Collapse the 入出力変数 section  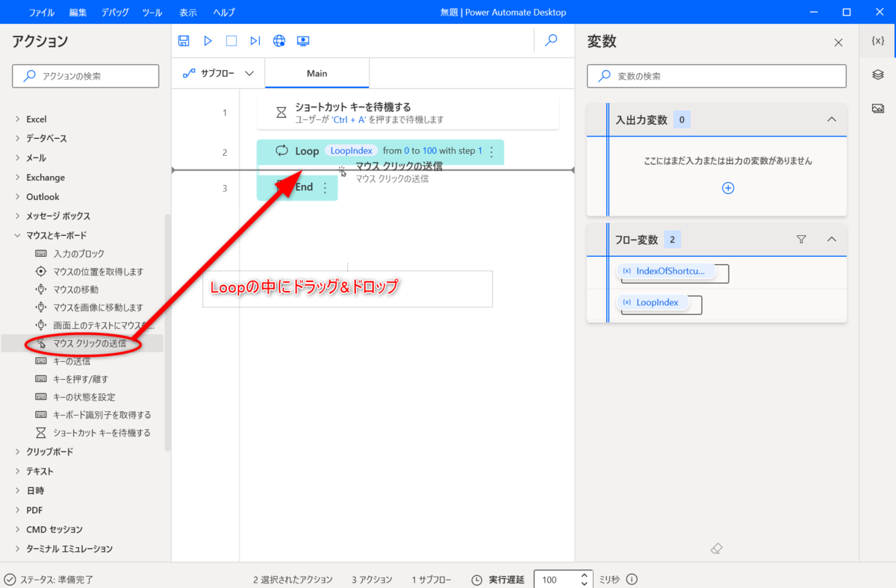pos(831,119)
